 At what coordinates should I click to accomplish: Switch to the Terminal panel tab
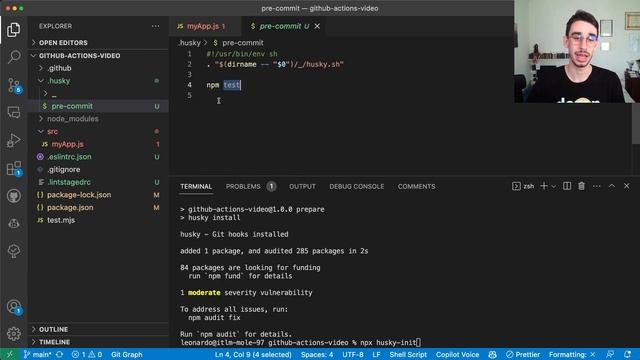196,187
